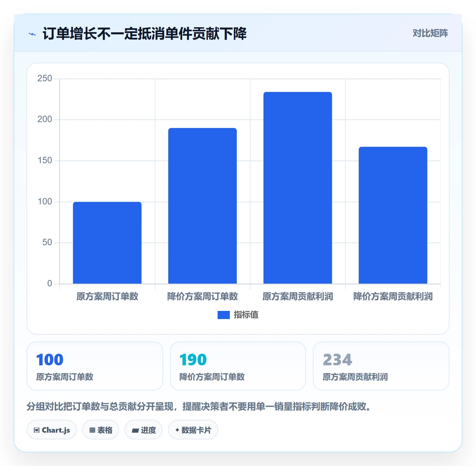476x466 pixels.
Task: Click the 对比矩阵 label in the header
Action: point(430,33)
